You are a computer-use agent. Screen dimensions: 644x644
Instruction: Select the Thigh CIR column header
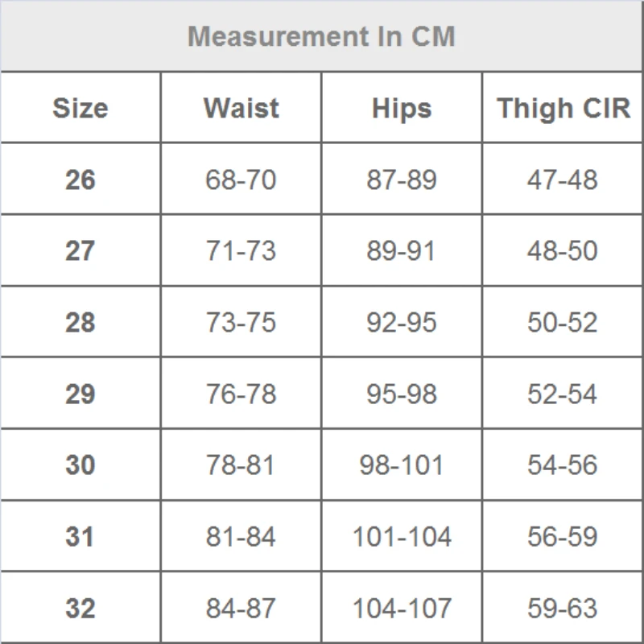pyautogui.click(x=563, y=109)
